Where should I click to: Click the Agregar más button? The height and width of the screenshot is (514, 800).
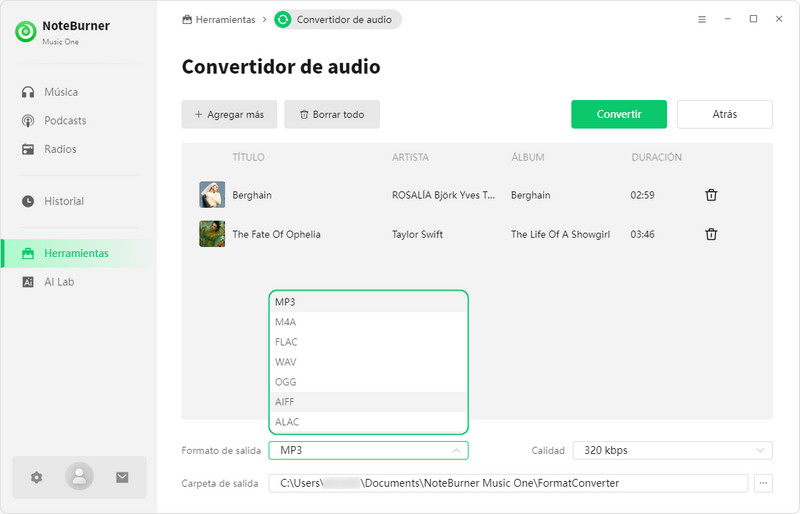[x=229, y=114]
